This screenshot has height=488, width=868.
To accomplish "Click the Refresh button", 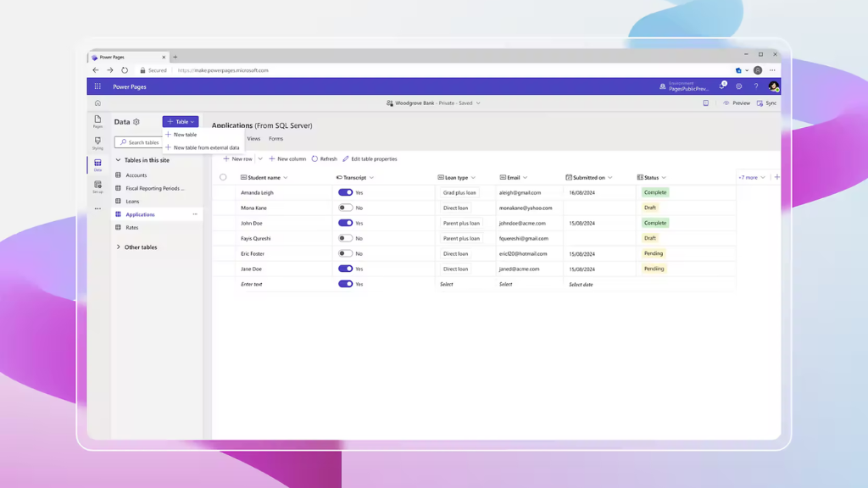I will (325, 158).
